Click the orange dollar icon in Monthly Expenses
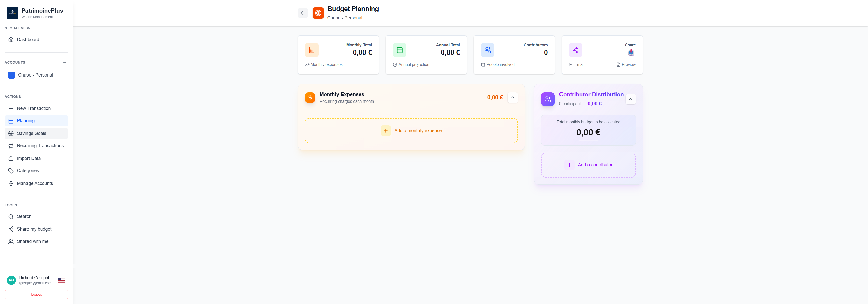 click(310, 97)
